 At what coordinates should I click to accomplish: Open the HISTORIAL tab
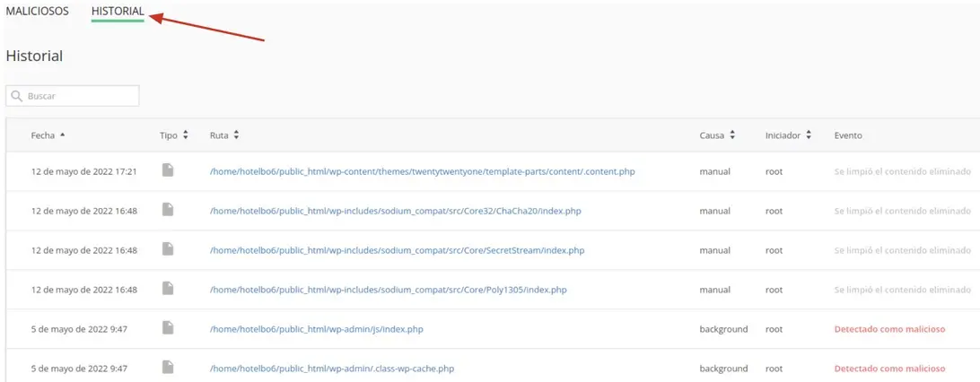point(118,12)
